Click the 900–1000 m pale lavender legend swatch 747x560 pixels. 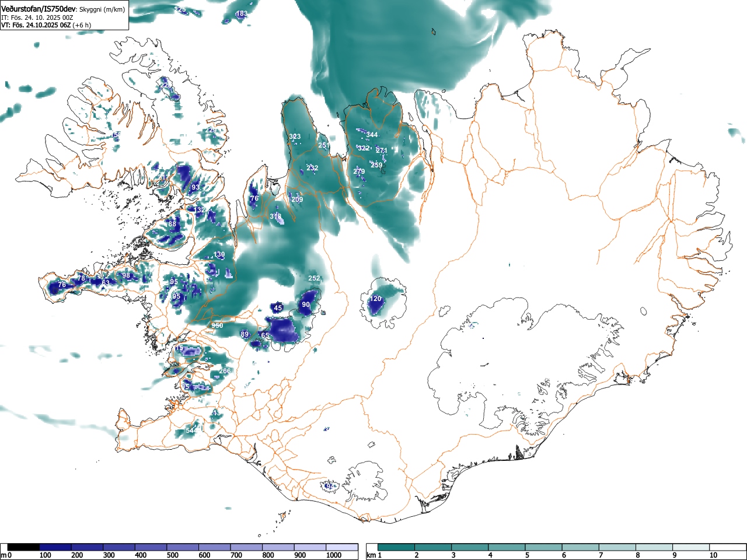pyautogui.click(x=310, y=547)
